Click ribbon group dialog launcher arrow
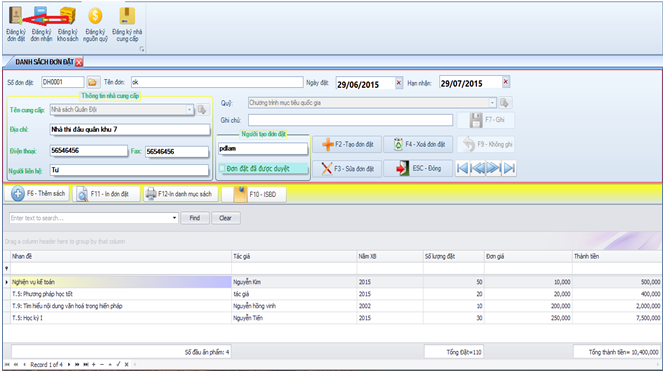 (x=142, y=49)
